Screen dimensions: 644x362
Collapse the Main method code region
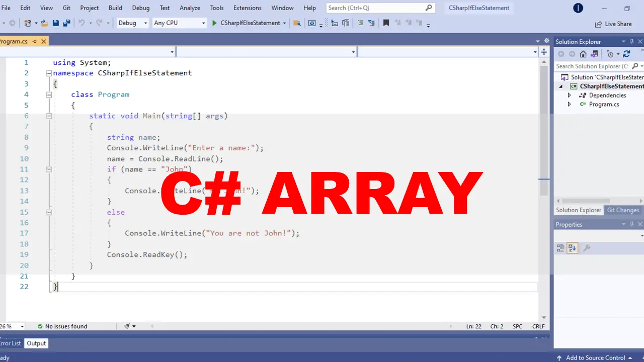49,116
